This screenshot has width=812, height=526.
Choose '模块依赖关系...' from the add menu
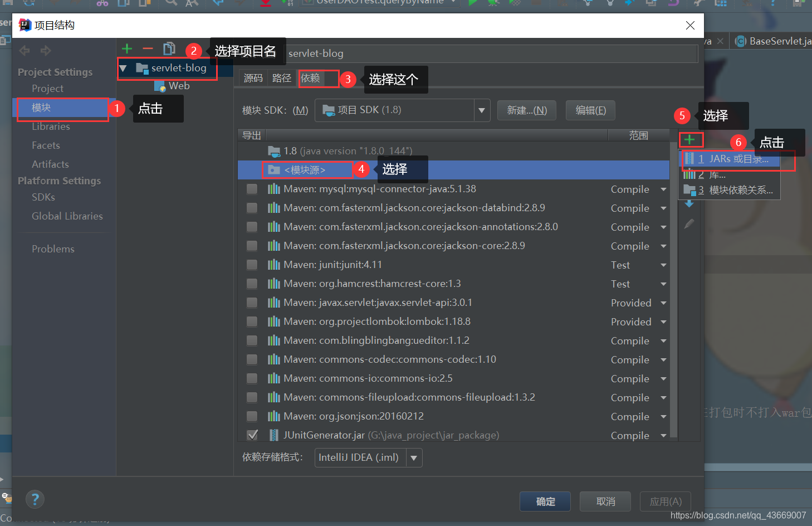729,190
